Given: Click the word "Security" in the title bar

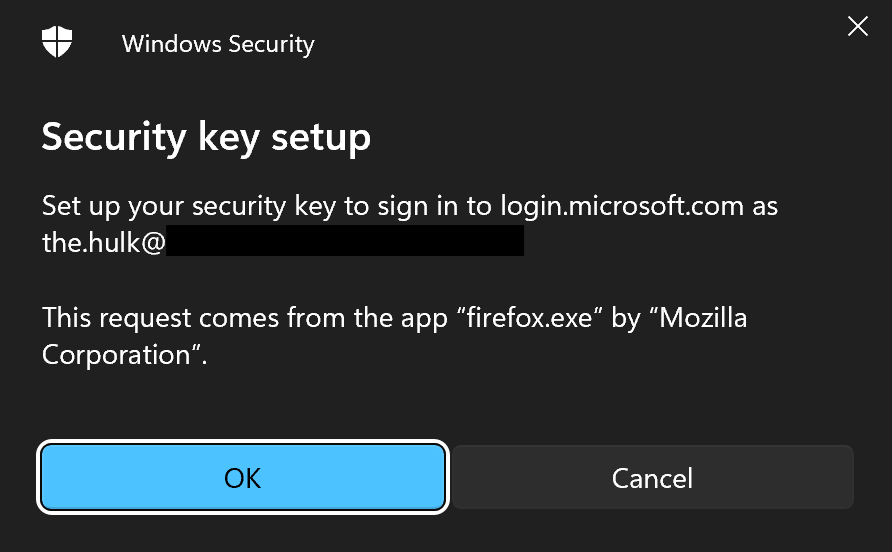Looking at the screenshot, I should pos(270,44).
